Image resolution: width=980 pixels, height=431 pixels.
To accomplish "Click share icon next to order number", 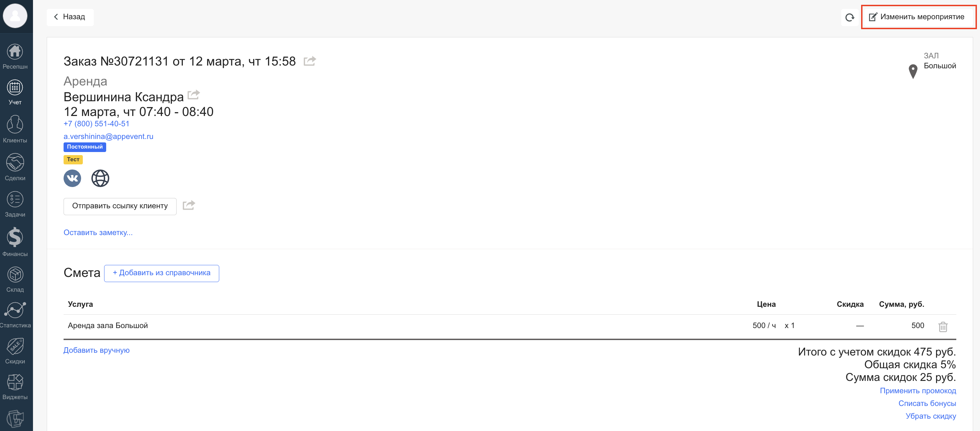I will coord(310,61).
